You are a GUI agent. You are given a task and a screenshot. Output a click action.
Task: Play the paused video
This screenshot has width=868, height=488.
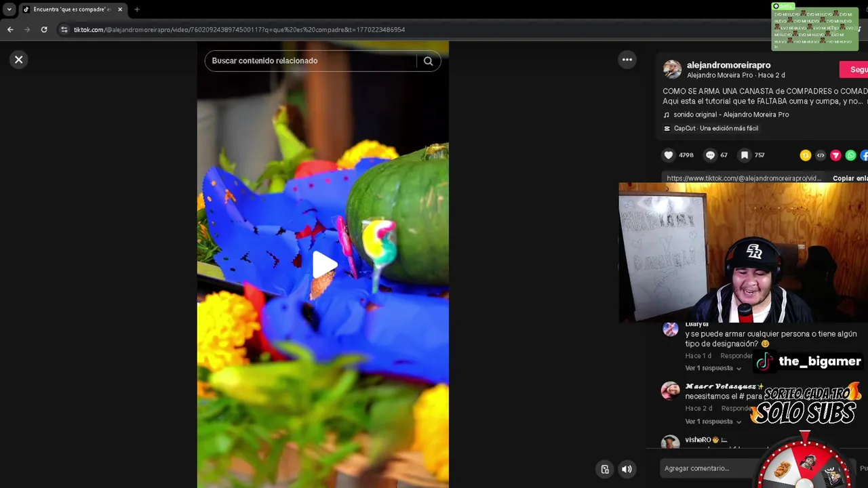point(323,264)
